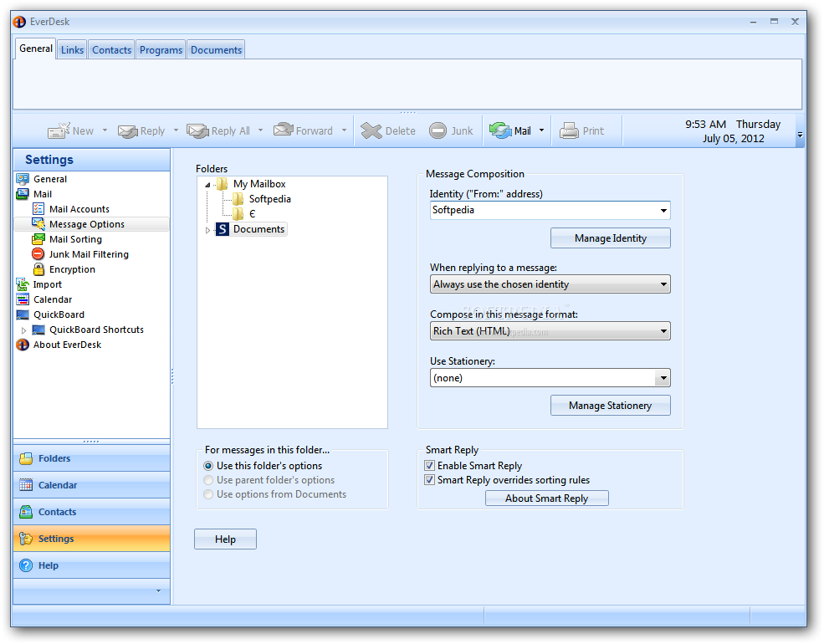Click the Mail computer icon in settings tree

(x=23, y=194)
